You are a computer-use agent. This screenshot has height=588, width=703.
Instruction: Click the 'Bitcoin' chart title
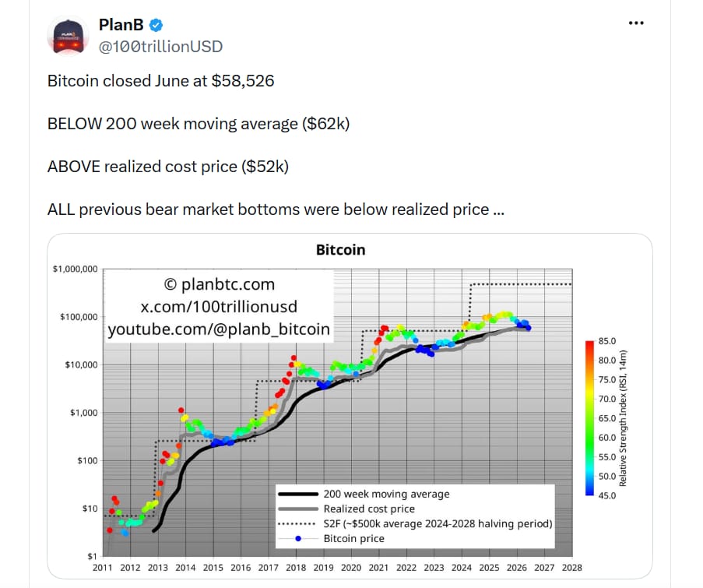click(341, 250)
